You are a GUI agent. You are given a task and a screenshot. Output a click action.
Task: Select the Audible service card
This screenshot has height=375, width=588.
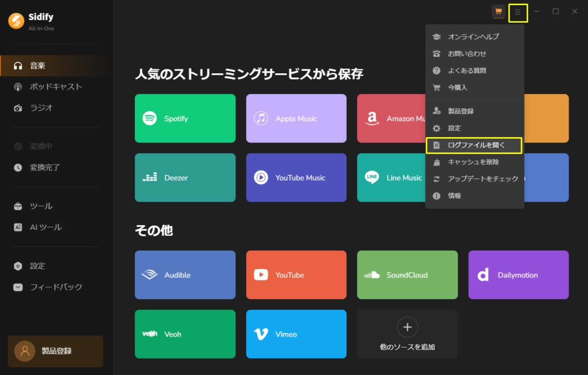click(x=185, y=275)
